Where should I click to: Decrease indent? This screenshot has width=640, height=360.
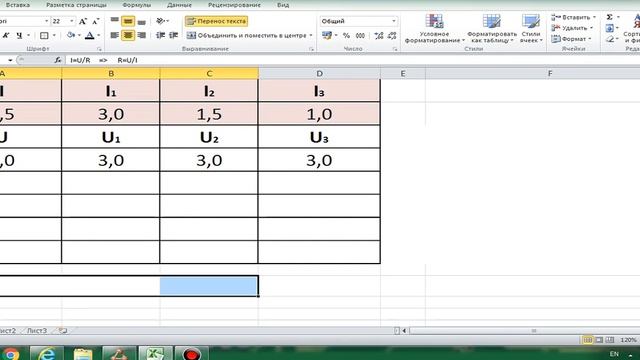tap(160, 36)
